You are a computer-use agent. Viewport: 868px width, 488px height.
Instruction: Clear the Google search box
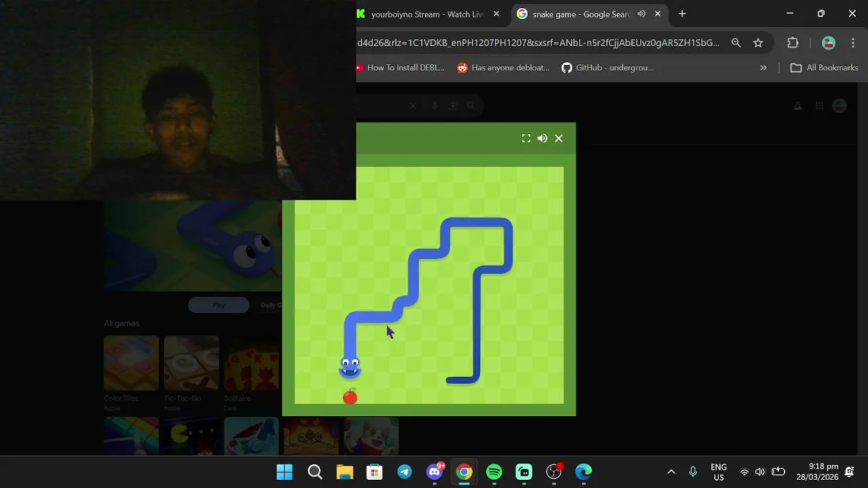413,106
